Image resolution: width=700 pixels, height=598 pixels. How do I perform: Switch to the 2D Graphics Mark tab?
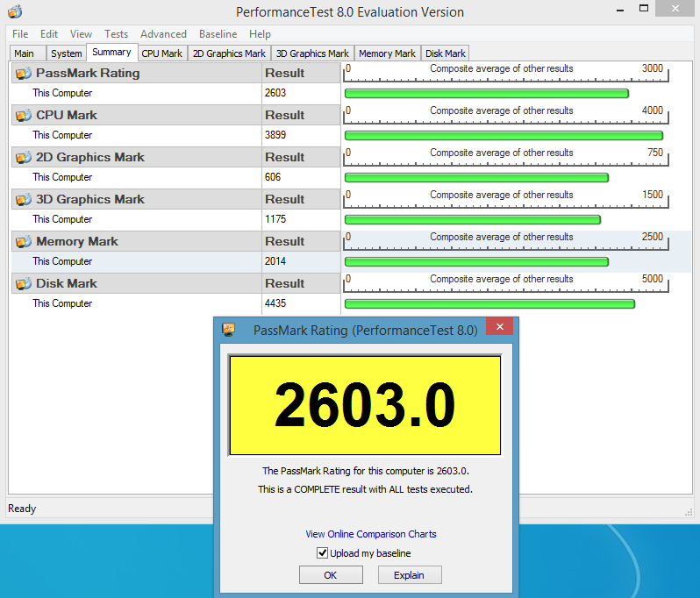tap(229, 53)
